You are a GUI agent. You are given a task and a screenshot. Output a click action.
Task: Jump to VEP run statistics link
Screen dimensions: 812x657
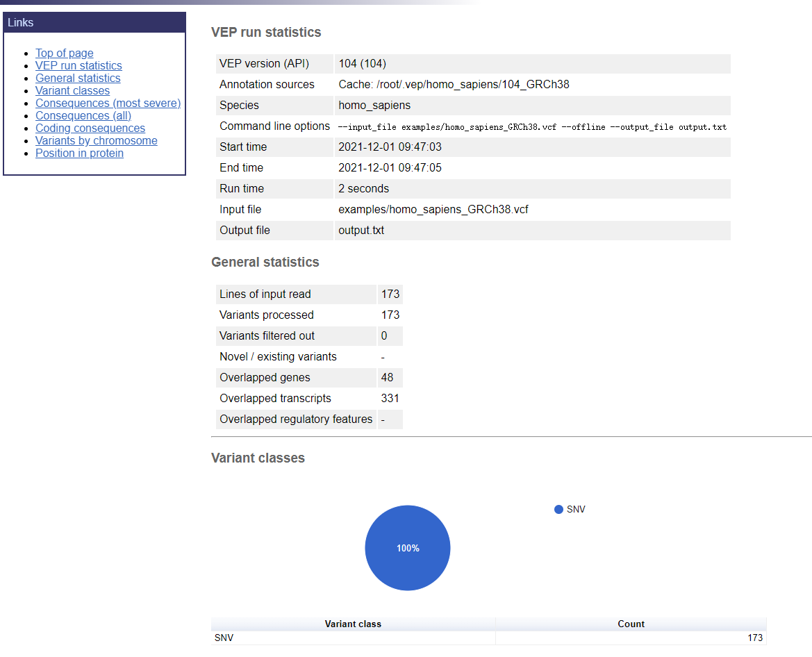tap(78, 66)
